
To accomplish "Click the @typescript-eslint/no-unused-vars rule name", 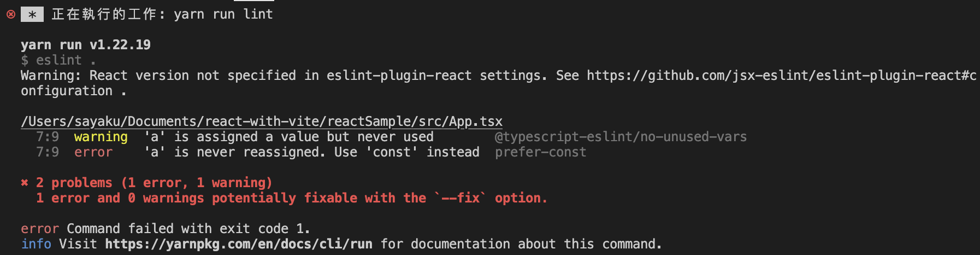I will click(621, 137).
